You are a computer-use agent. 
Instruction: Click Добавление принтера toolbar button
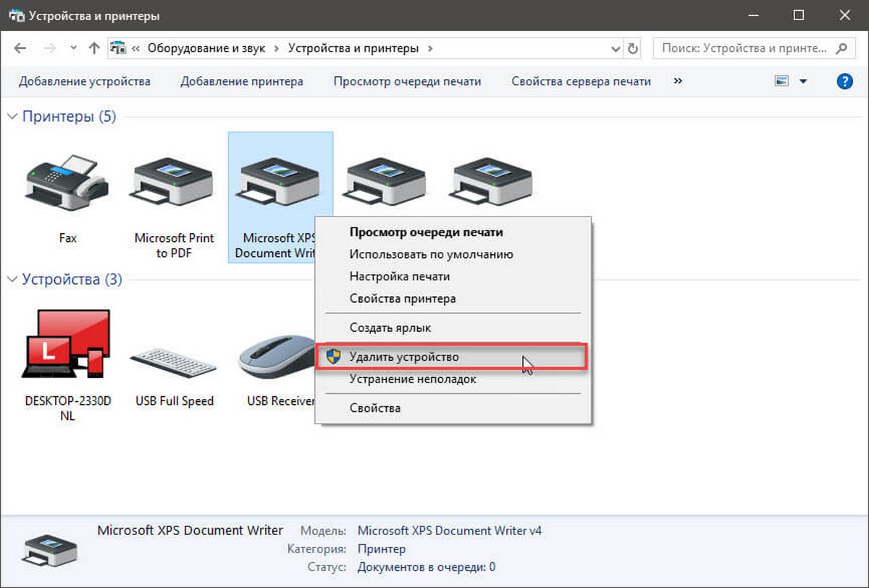242,81
